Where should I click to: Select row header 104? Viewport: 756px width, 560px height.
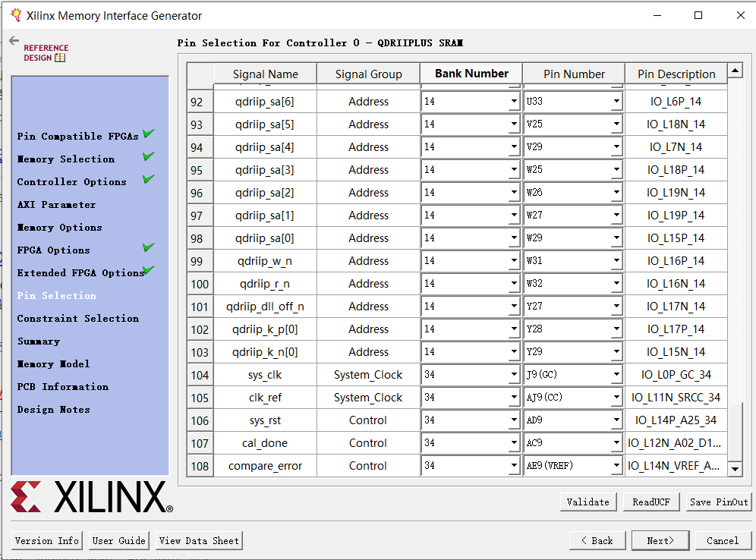point(200,375)
